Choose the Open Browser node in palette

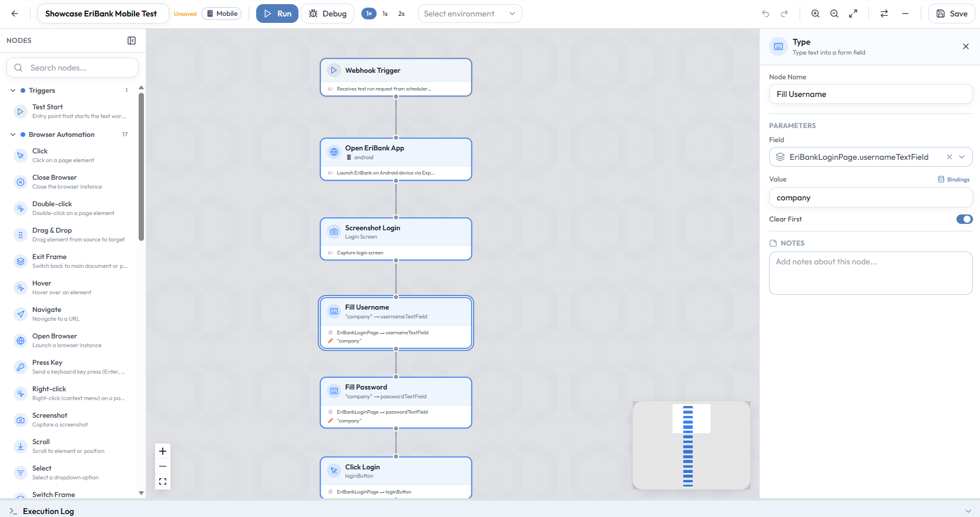tap(71, 341)
